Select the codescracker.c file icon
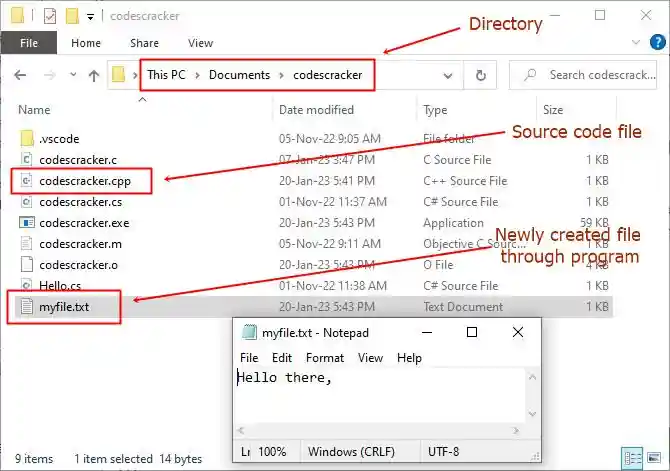This screenshot has height=471, width=670. pyautogui.click(x=26, y=159)
